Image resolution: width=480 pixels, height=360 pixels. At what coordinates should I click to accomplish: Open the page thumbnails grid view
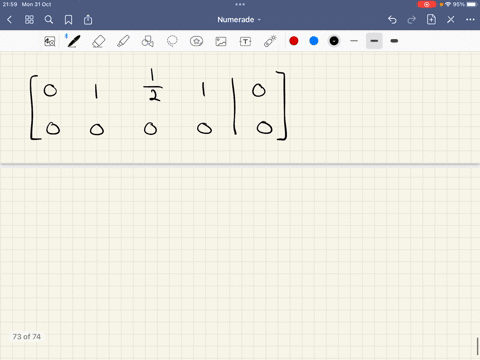29,20
